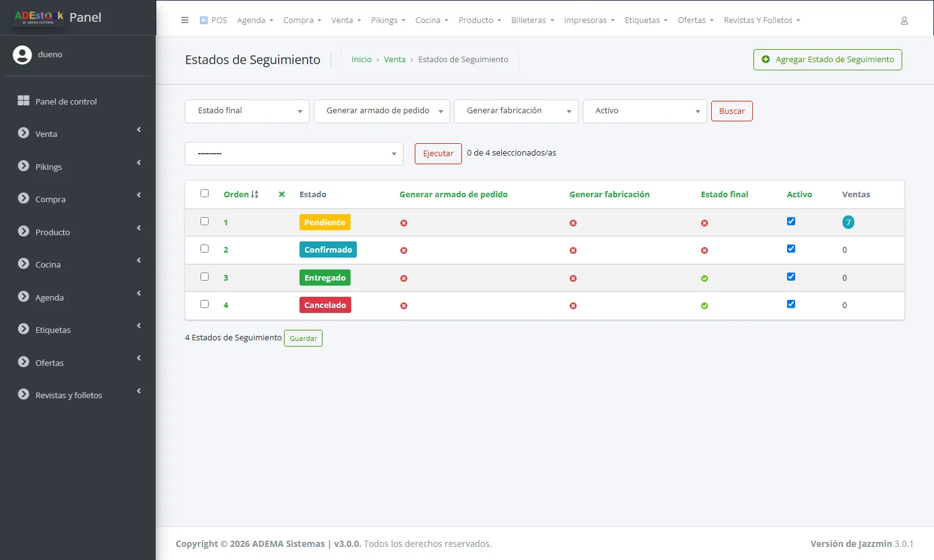
Task: Click the hamburger sidebar toggle icon
Action: click(x=184, y=20)
